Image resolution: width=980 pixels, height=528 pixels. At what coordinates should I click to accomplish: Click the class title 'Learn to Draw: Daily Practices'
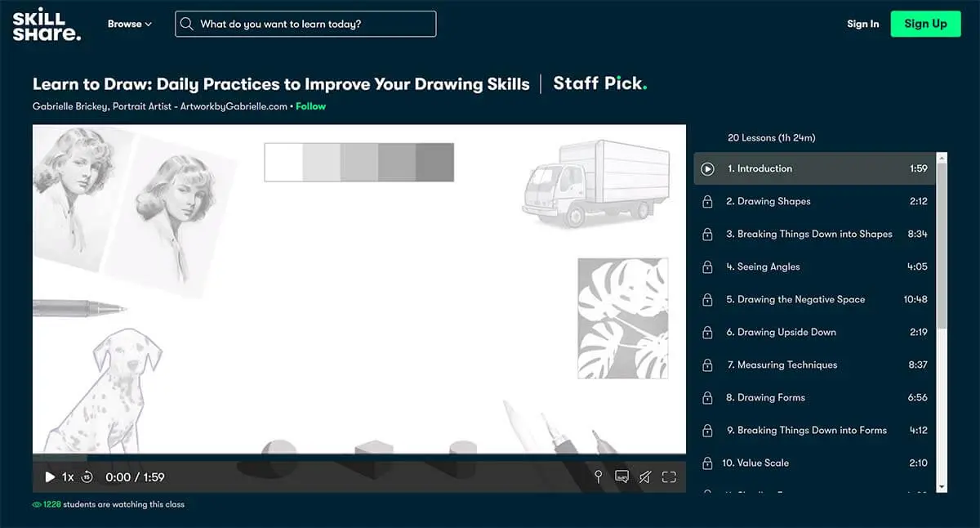[281, 84]
